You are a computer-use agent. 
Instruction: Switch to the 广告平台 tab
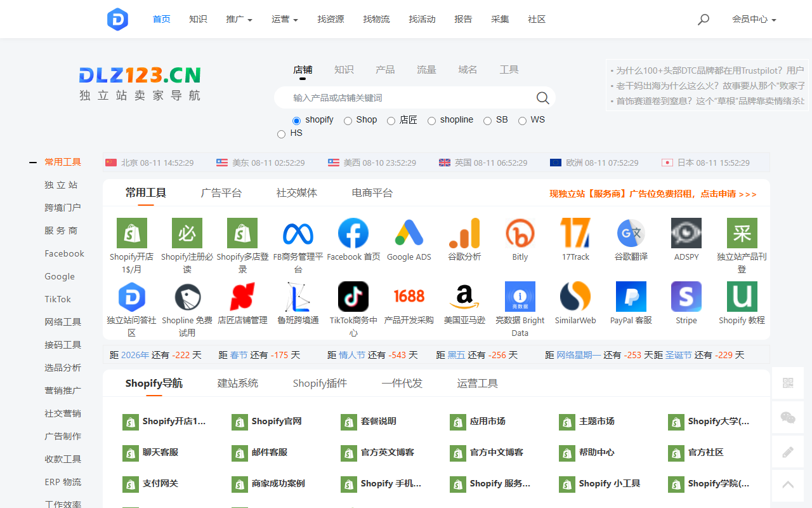coord(221,193)
